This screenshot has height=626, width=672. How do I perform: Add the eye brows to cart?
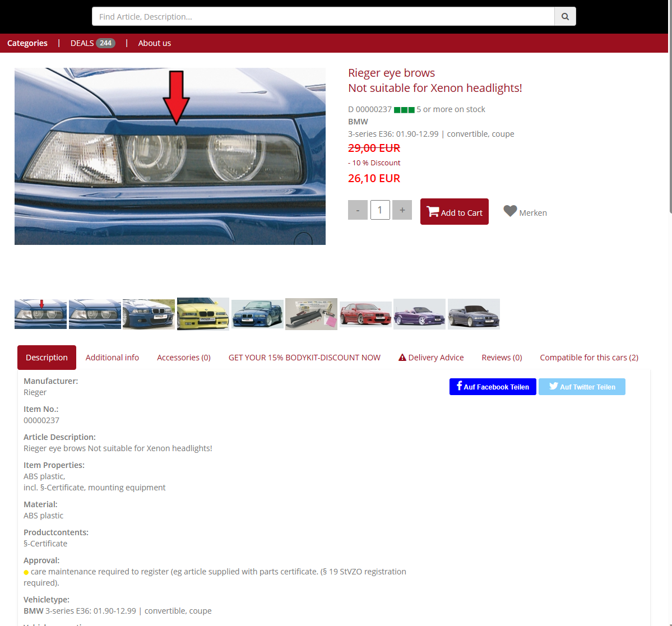click(x=455, y=212)
